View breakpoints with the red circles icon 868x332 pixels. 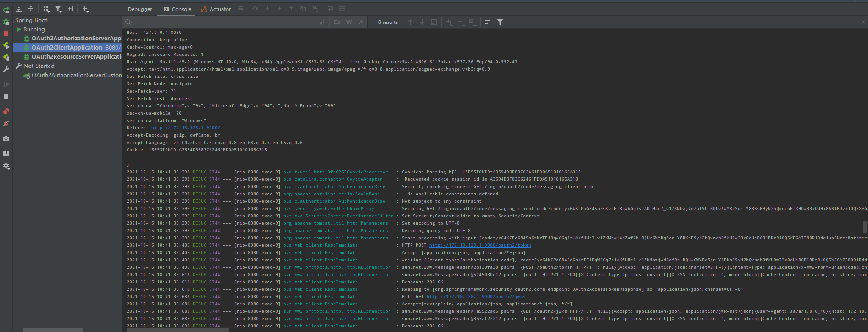pos(6,111)
